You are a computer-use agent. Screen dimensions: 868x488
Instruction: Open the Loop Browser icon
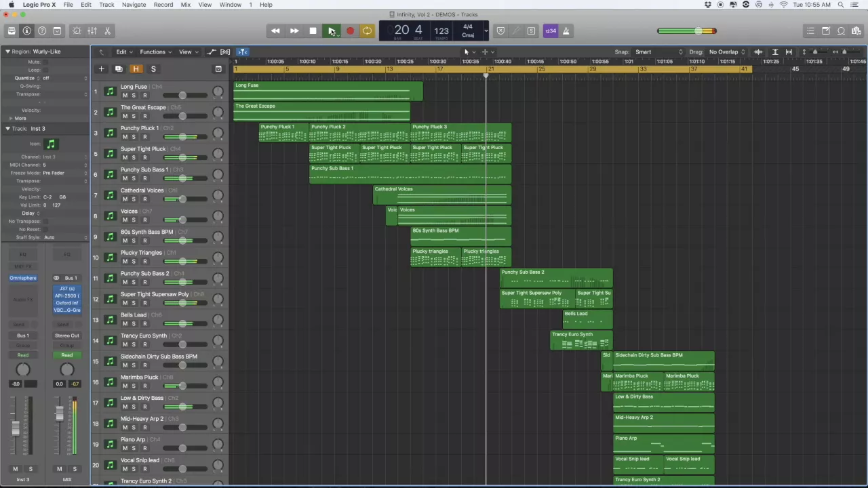point(842,30)
